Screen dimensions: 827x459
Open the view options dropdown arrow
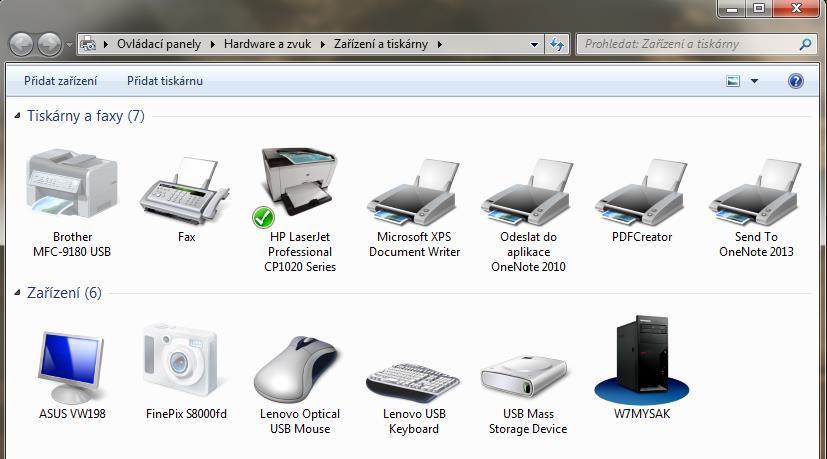coord(754,81)
